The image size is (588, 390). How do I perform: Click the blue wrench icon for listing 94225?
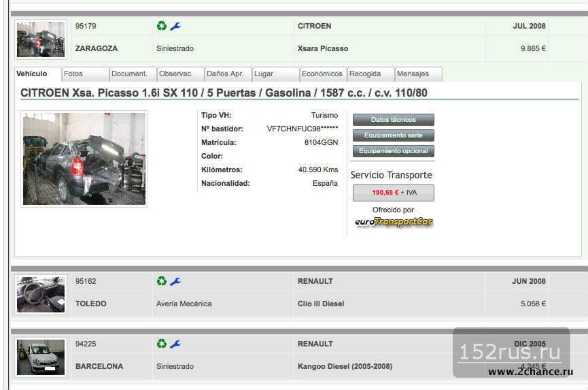(x=175, y=344)
